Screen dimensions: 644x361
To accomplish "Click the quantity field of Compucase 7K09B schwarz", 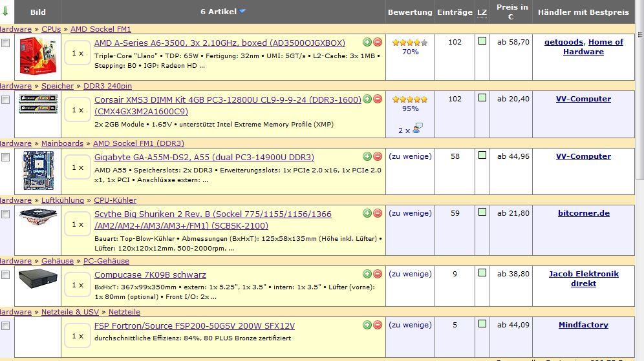I will point(78,285).
